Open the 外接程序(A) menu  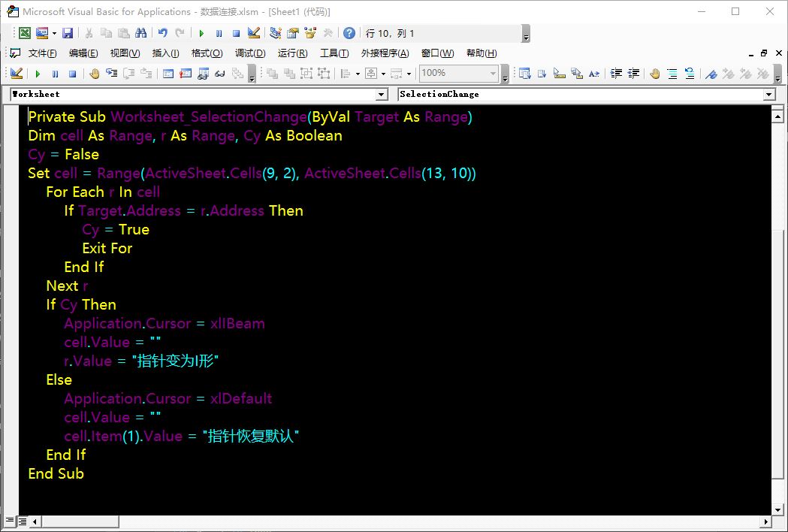pos(385,53)
